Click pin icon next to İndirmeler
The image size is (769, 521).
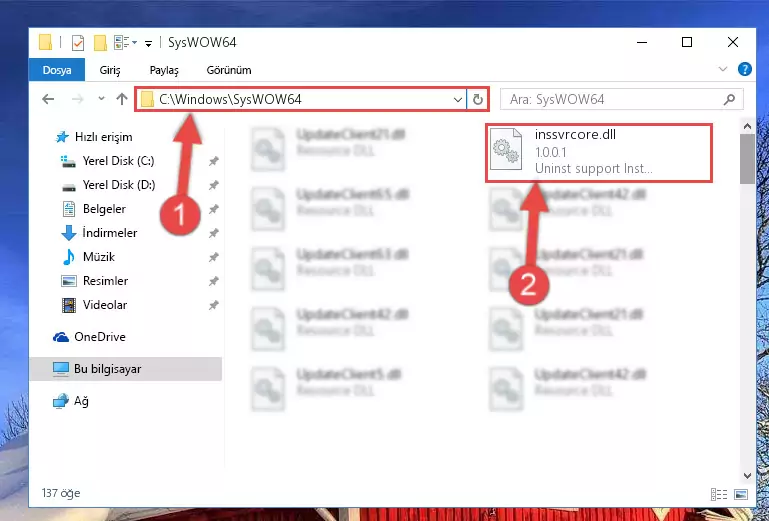tap(213, 233)
